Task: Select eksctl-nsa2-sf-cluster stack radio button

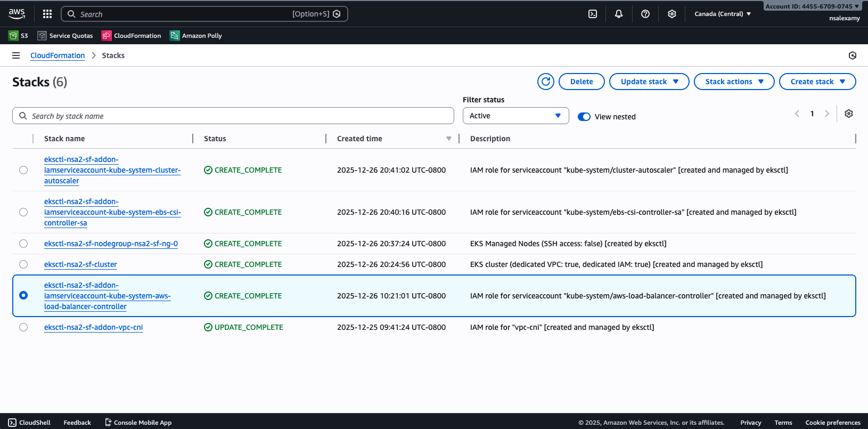Action: 23,264
